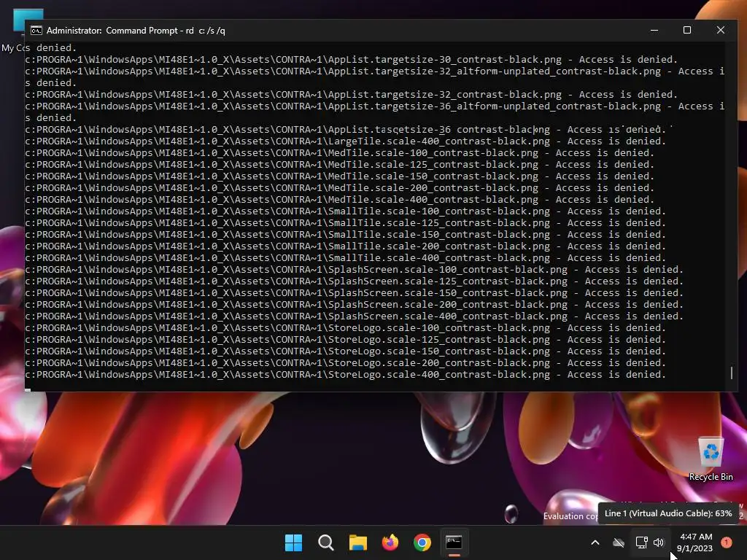Click the SplashScreen.scale-400_contrast-black.png line

[355, 316]
